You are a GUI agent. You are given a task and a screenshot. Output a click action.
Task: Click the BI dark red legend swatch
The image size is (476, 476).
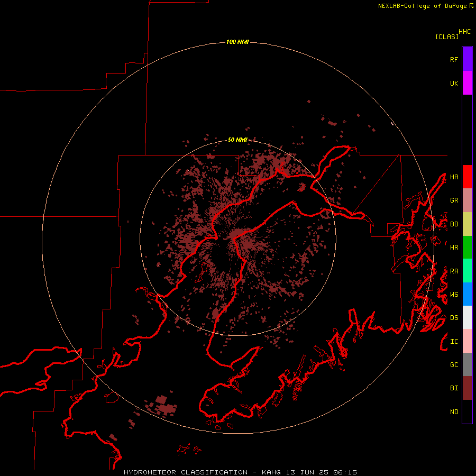click(467, 388)
